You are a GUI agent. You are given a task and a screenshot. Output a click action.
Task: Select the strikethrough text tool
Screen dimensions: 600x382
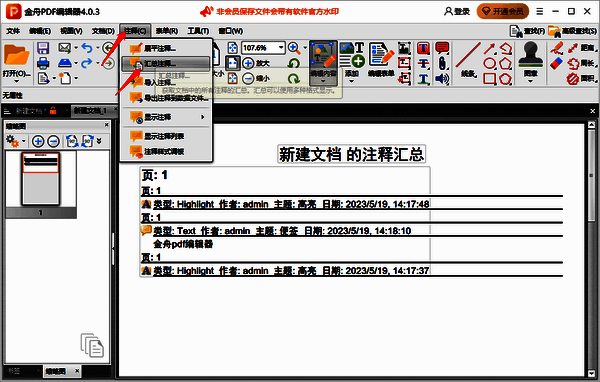pos(423,64)
